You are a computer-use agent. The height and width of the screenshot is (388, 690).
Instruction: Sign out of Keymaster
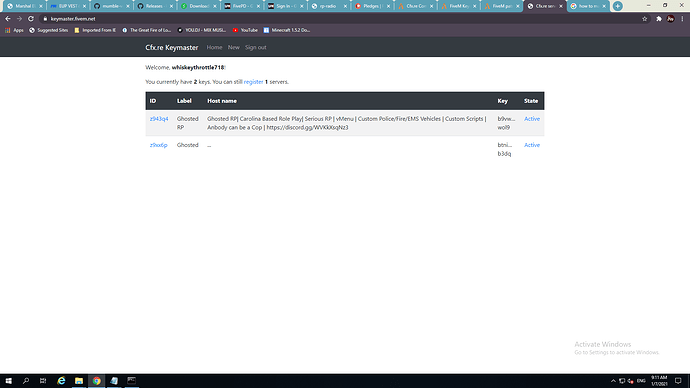click(256, 48)
